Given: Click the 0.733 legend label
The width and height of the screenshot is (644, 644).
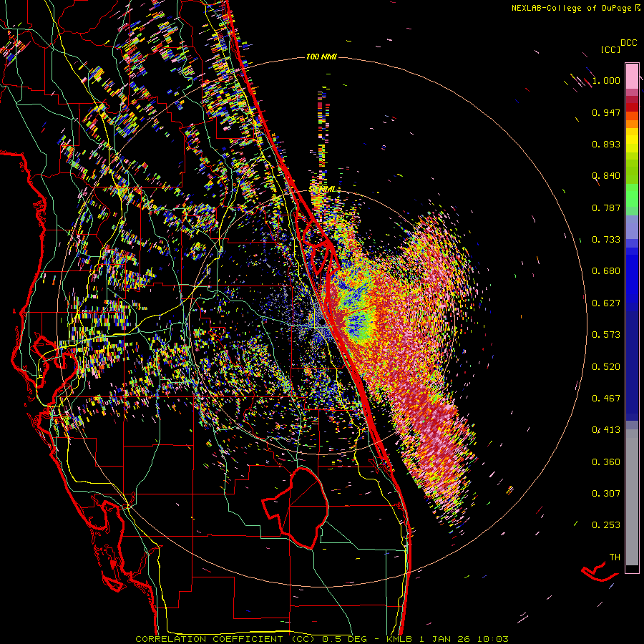Looking at the screenshot, I should [x=606, y=240].
